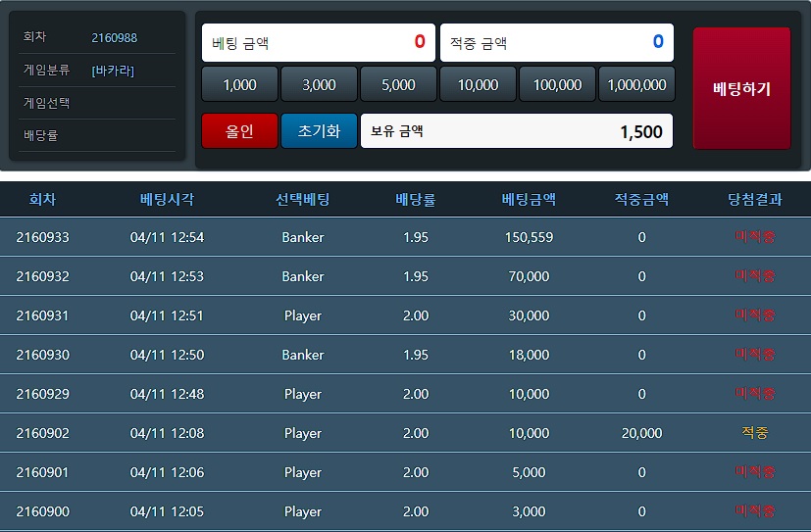Reset the bet with the 초기화 button
The width and height of the screenshot is (811, 532).
(x=319, y=131)
